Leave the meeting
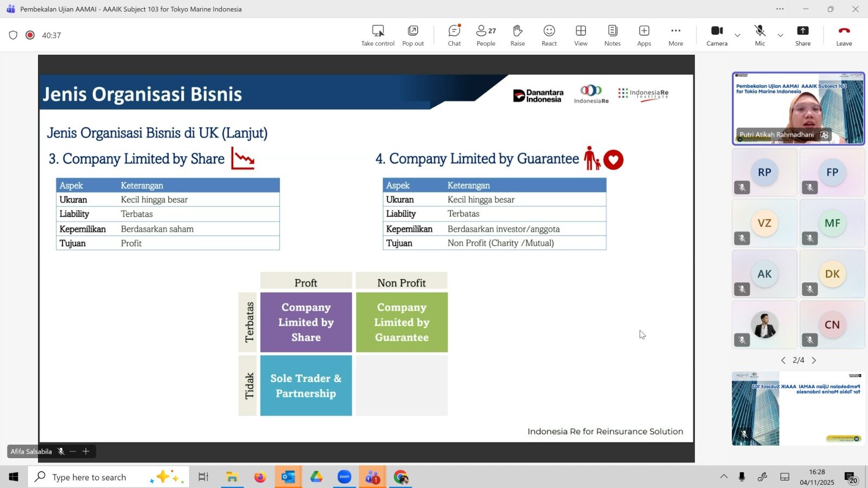 pyautogui.click(x=844, y=35)
